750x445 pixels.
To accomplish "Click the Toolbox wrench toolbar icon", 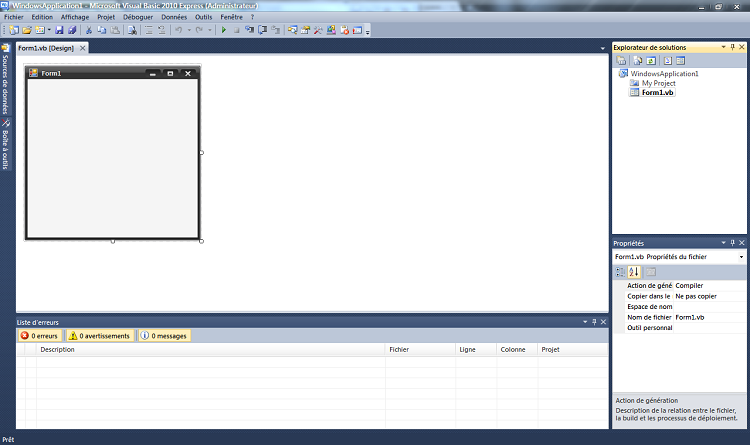I will pos(318,30).
